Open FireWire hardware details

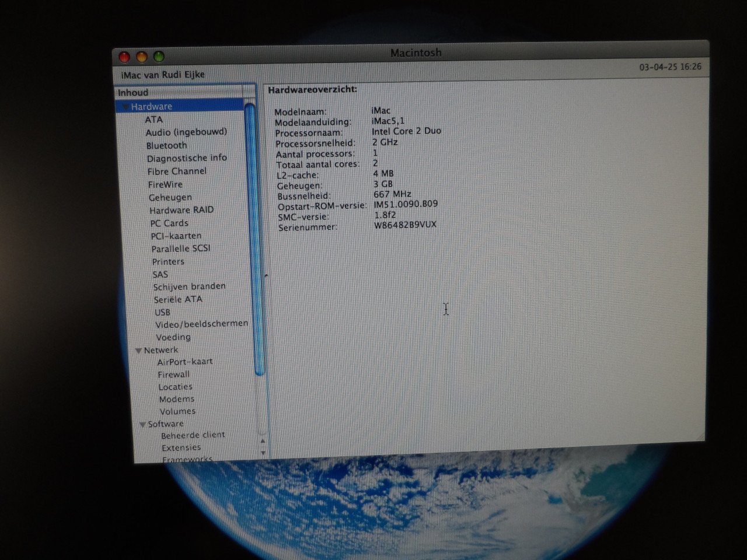click(x=165, y=184)
